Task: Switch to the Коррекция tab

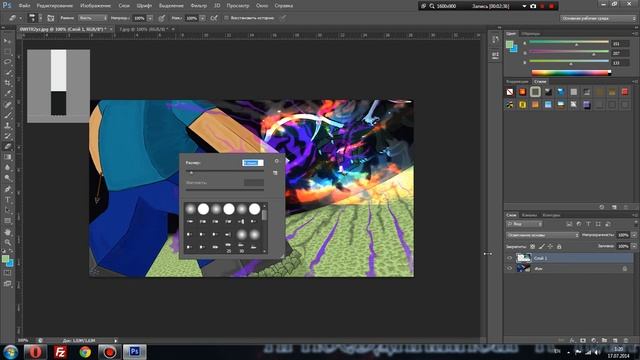Action: click(517, 82)
